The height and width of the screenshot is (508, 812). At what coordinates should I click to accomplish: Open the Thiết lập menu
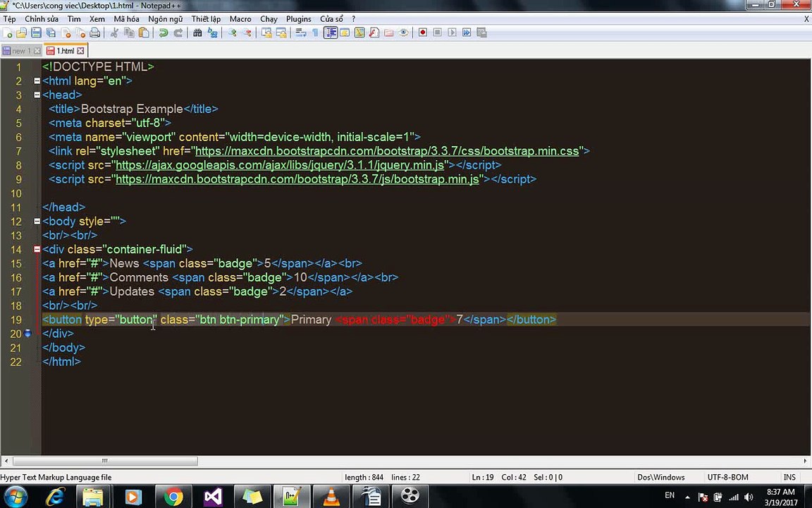pyautogui.click(x=206, y=18)
